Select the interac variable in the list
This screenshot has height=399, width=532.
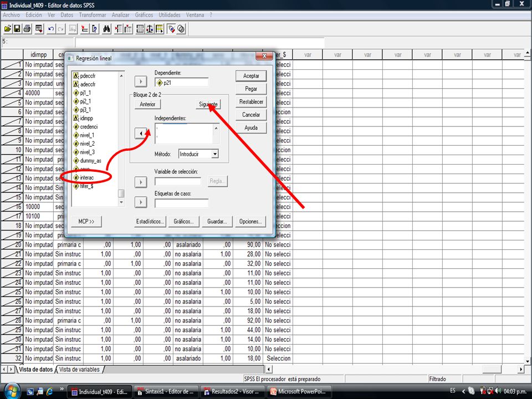click(x=87, y=177)
